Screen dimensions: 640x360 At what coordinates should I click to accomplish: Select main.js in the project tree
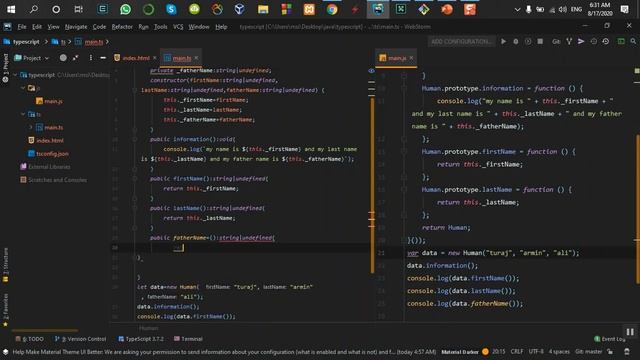coord(49,101)
